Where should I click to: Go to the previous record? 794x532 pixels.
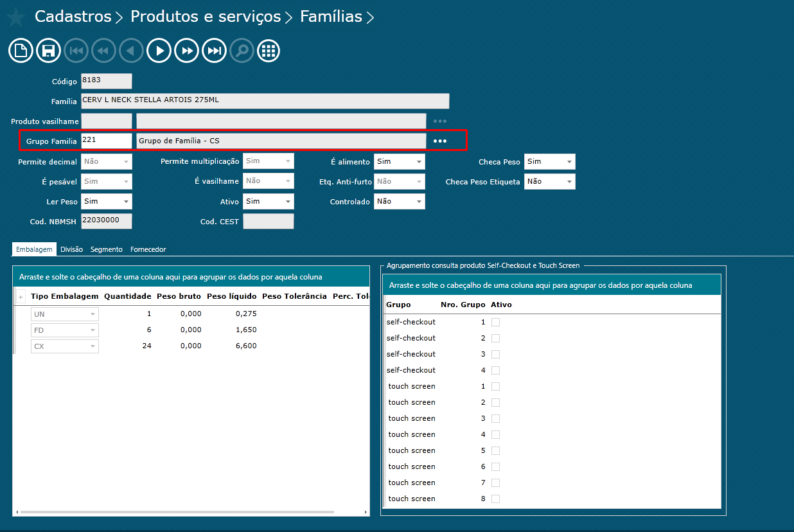[131, 51]
